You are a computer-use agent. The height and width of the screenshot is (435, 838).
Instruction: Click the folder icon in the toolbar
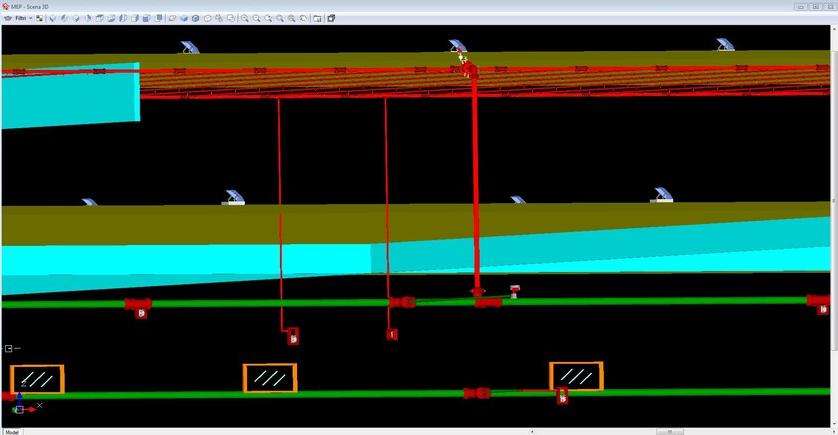(x=317, y=18)
